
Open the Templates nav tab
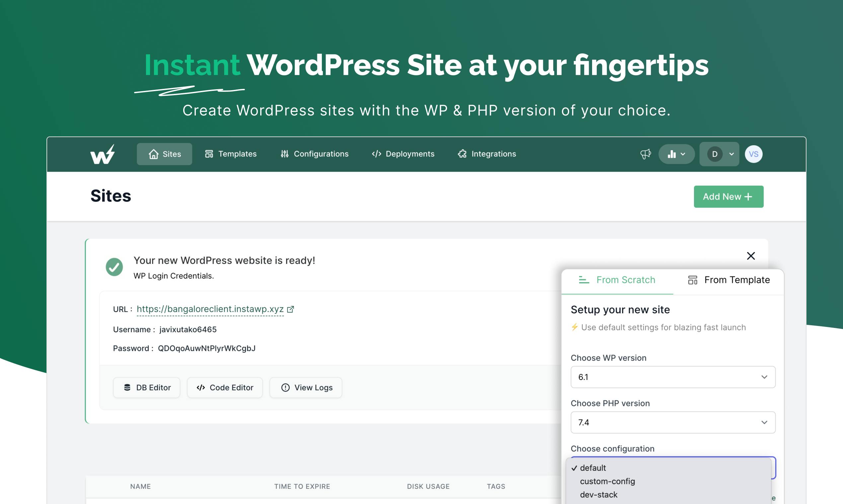[x=231, y=154]
